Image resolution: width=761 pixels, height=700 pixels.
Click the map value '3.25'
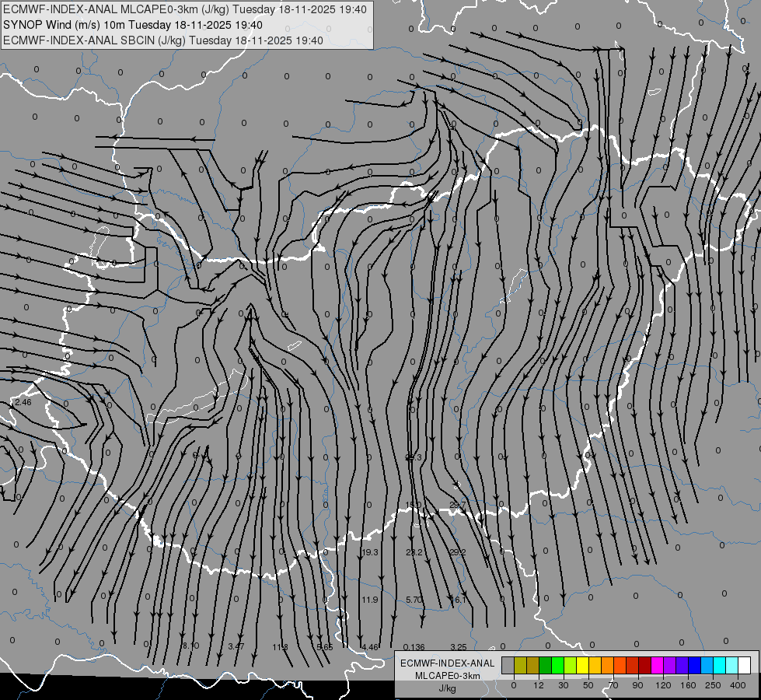459,647
